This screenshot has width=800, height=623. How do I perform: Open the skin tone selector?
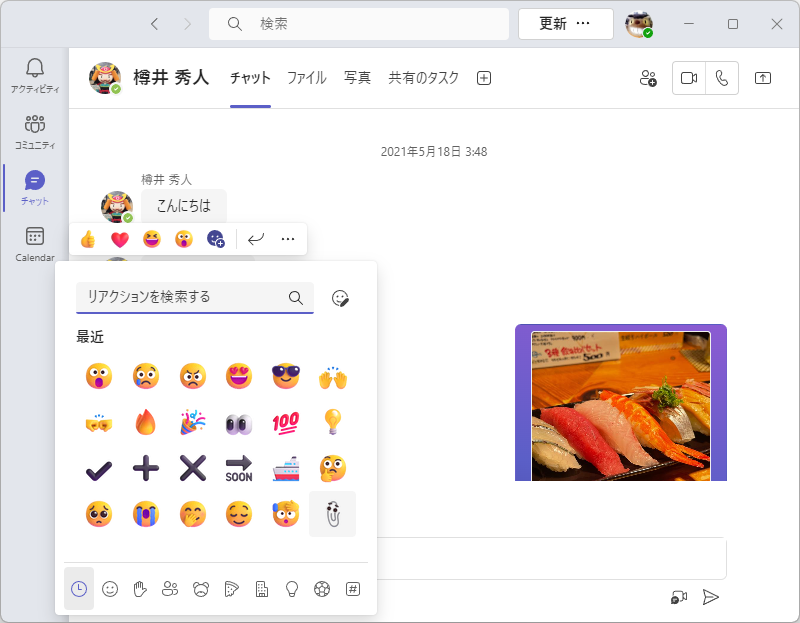pyautogui.click(x=339, y=297)
